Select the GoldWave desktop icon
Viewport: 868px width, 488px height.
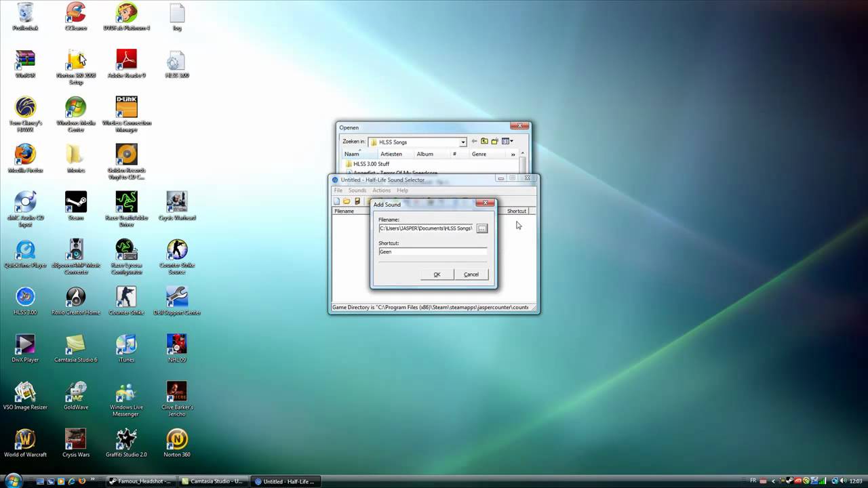(x=76, y=396)
